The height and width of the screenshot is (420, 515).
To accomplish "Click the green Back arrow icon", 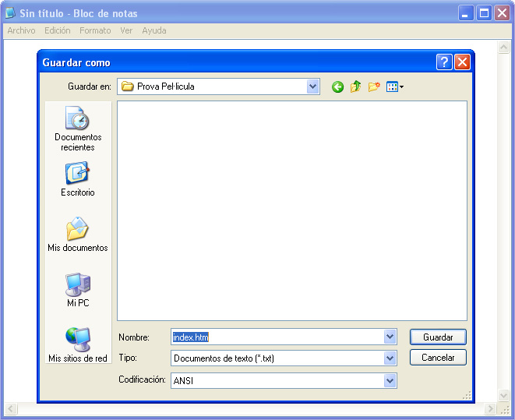I will point(337,87).
